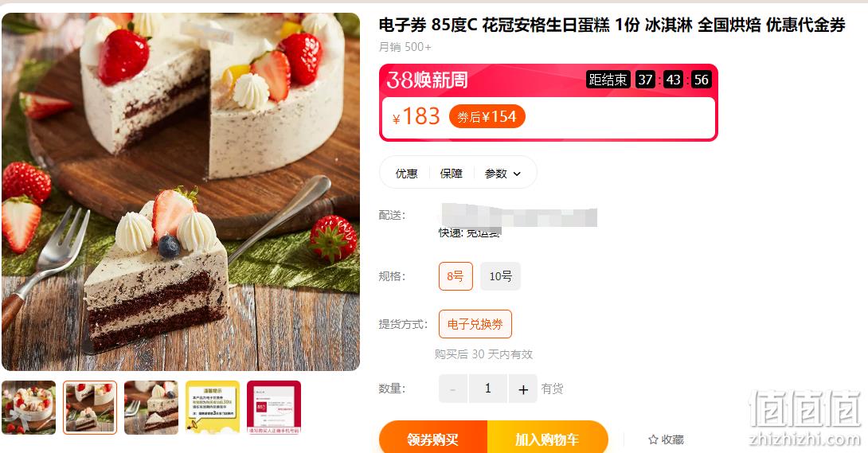Select the first whole-cake thumbnail

click(29, 408)
